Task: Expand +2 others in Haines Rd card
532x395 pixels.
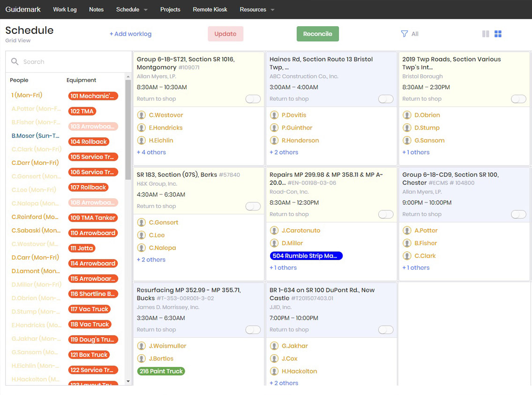Action: (284, 152)
